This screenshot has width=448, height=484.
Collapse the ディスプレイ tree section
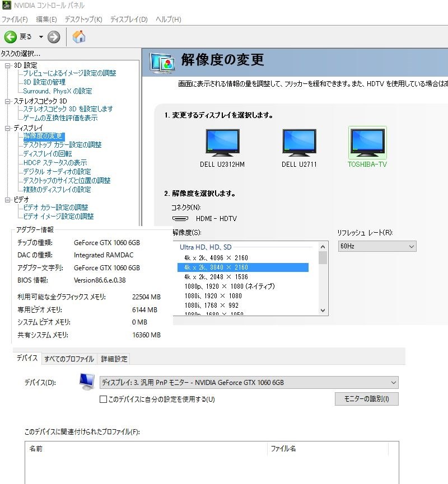tap(7, 126)
